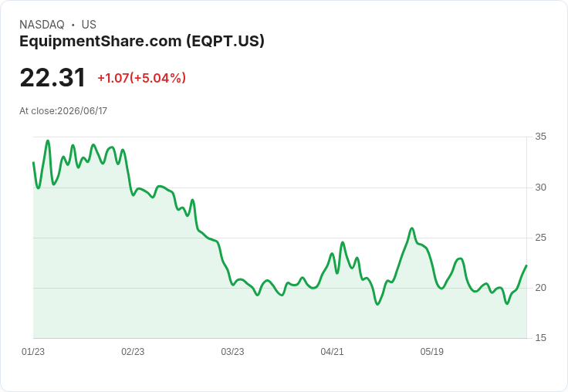Click the +1.07(+5.04%) price change

point(142,78)
